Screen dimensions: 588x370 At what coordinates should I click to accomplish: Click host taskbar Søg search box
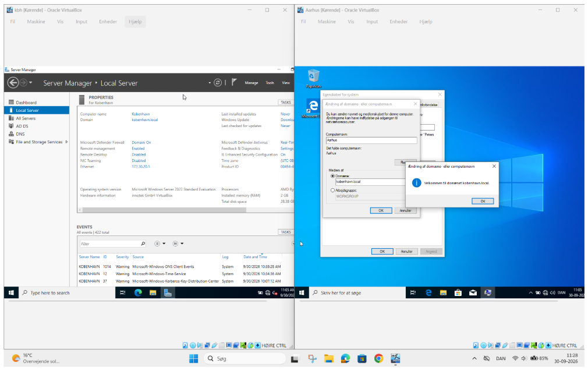(x=245, y=359)
